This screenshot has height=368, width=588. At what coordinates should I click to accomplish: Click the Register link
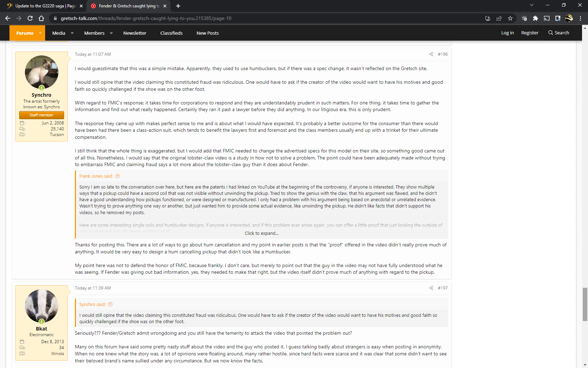(x=530, y=33)
